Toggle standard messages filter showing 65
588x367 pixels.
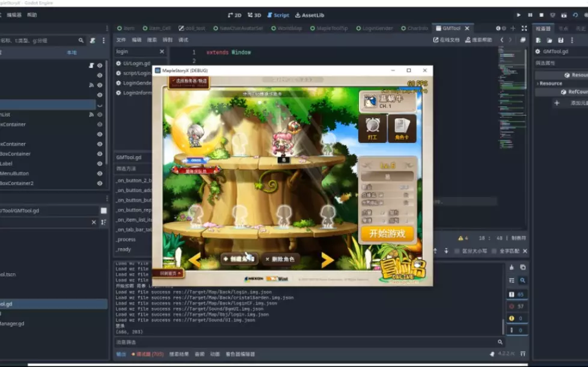coord(517,294)
